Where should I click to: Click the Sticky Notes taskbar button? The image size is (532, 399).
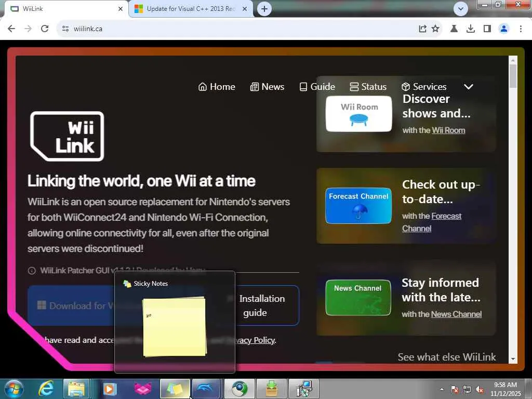point(175,389)
